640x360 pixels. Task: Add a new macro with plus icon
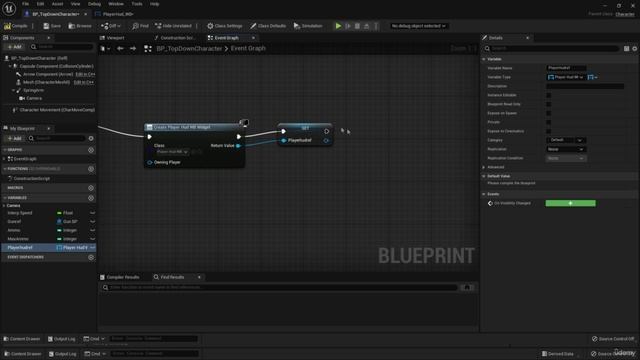pos(91,188)
